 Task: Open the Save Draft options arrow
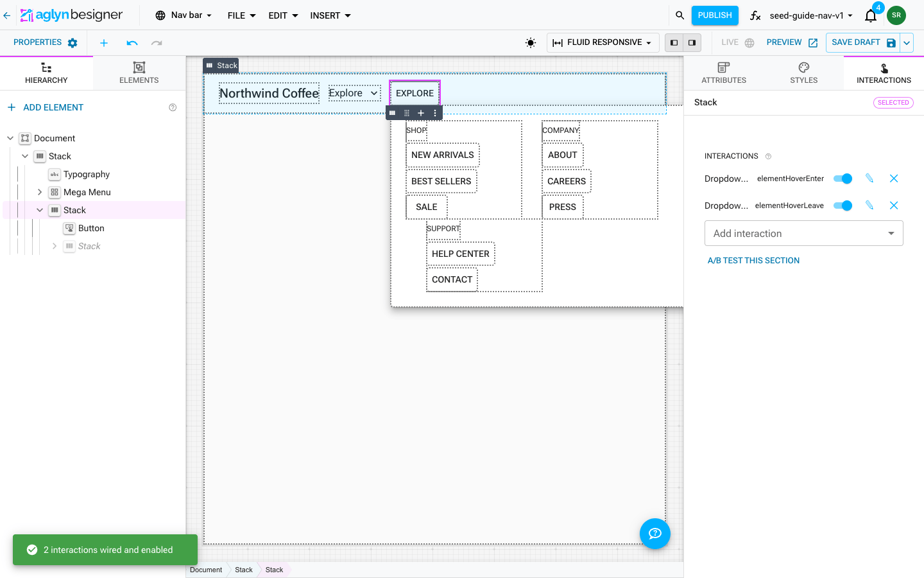tap(907, 43)
